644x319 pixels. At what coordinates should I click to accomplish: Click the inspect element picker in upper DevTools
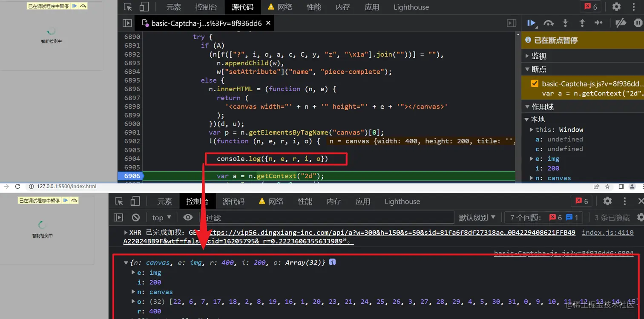128,7
